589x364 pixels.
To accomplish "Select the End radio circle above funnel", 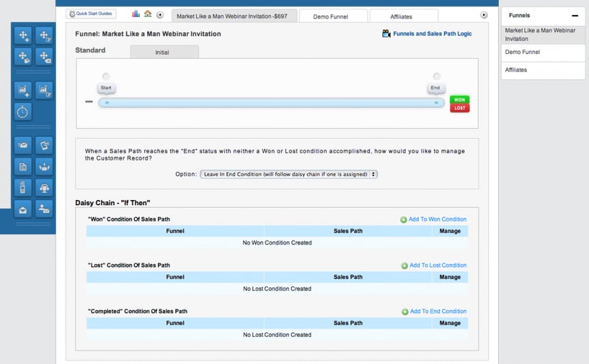I will coord(436,76).
